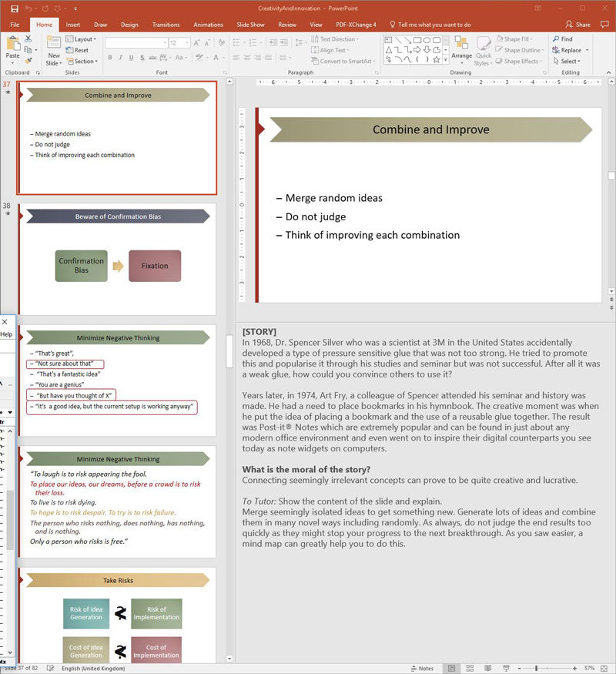Screen dimensions: 616x674
Task: Switch to the Transitions tab
Action: click(166, 25)
